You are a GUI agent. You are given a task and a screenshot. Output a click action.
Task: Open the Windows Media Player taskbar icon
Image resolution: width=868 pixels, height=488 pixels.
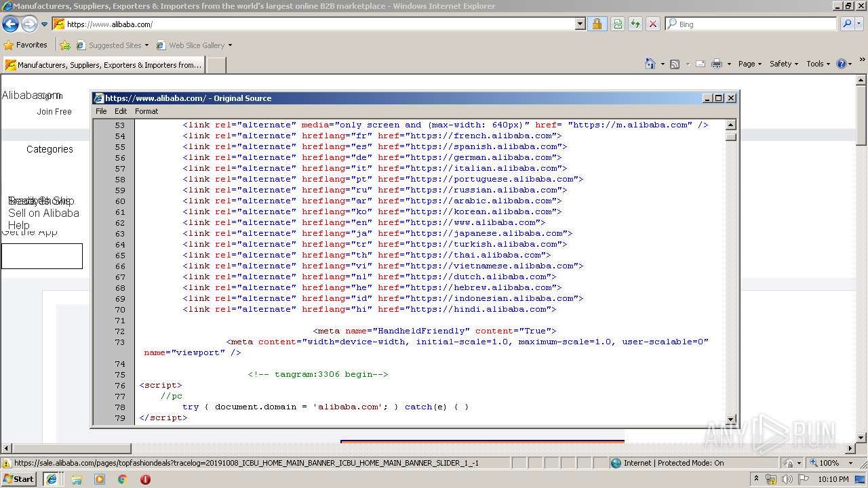pos(100,479)
